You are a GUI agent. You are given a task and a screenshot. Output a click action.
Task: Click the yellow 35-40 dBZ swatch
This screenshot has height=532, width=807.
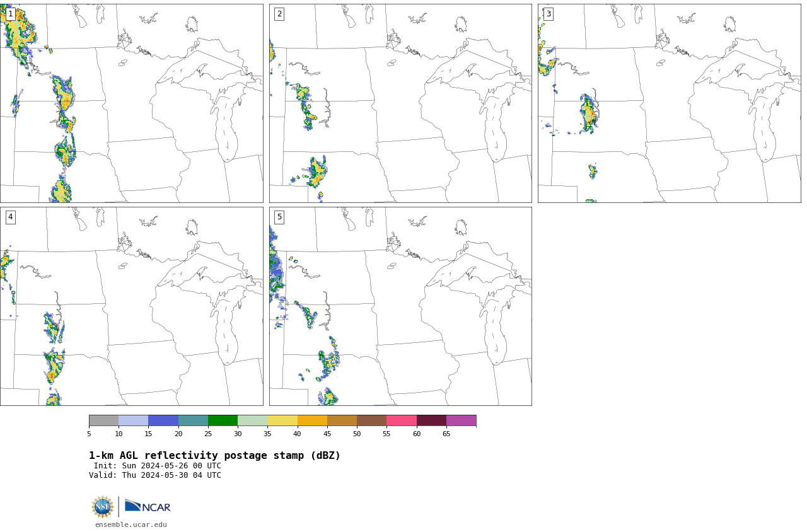[282, 420]
